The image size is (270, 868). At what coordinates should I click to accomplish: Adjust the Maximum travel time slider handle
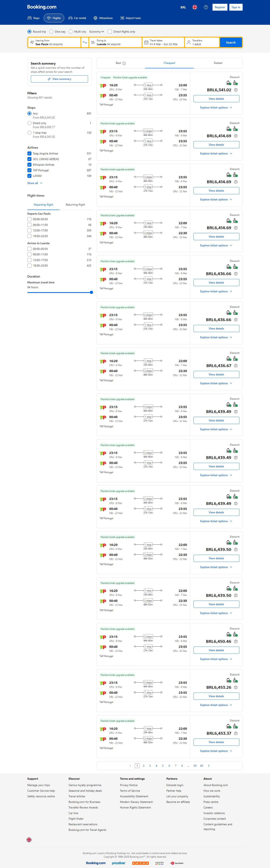[91, 293]
